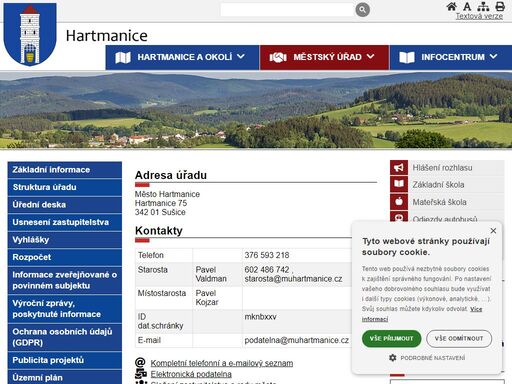Click the megaphone icon for Hlášení rozhlasu

coord(399,167)
